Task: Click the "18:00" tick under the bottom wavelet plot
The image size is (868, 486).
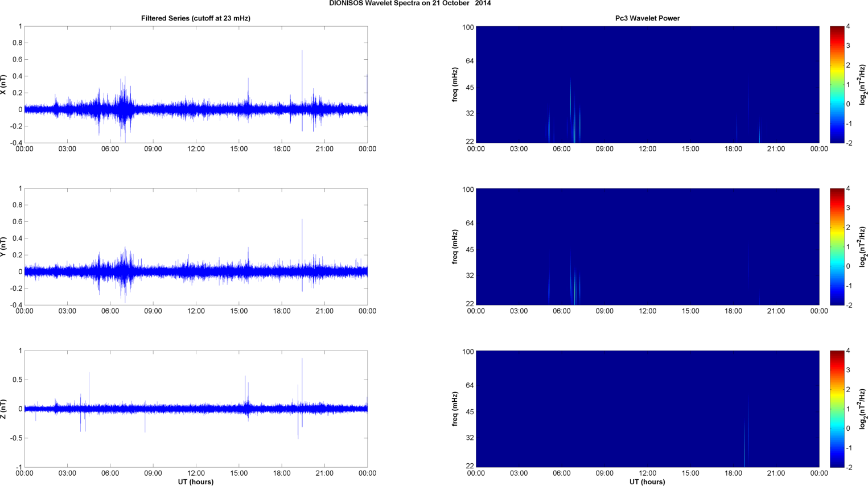Action: pos(733,473)
